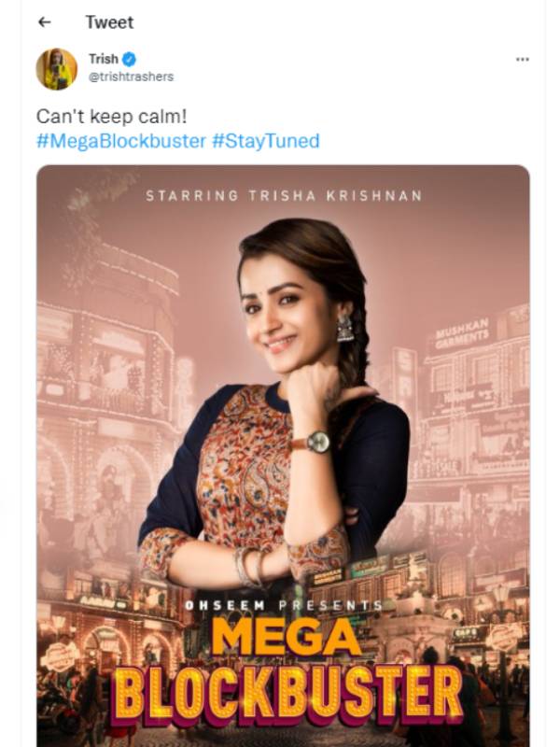Image resolution: width=560 pixels, height=747 pixels.
Task: Open the #StayTuned hashtag link
Action: coord(266,141)
